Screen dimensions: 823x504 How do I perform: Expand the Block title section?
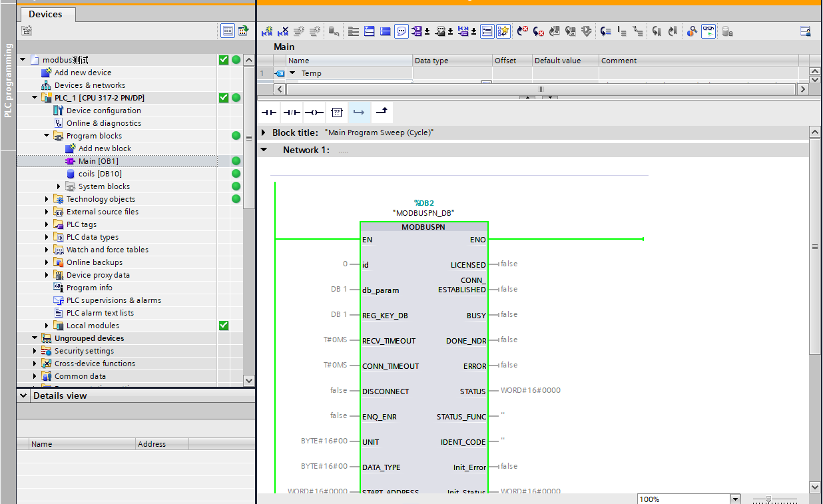pos(264,132)
